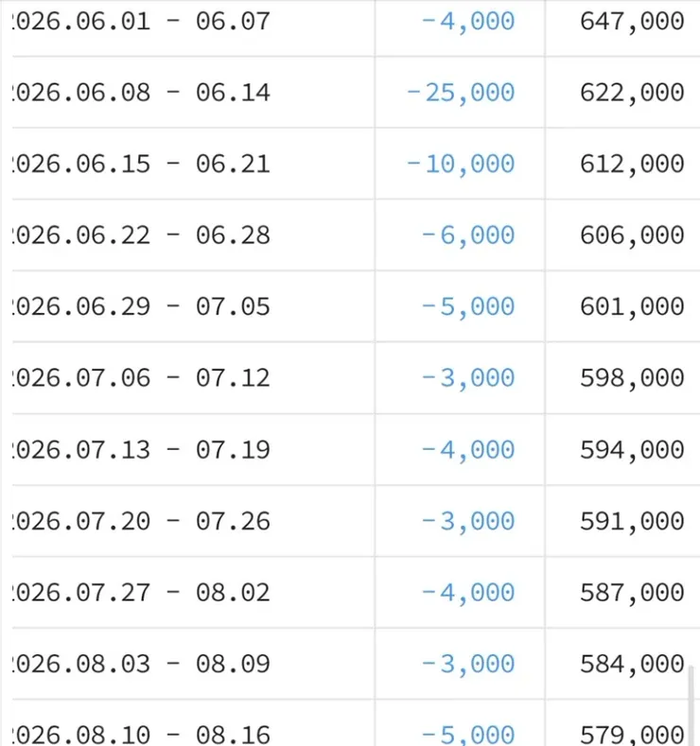Screen dimensions: 700x746
Task: Select the 2026.08.03 - 08.09 date range
Action: pos(142,664)
